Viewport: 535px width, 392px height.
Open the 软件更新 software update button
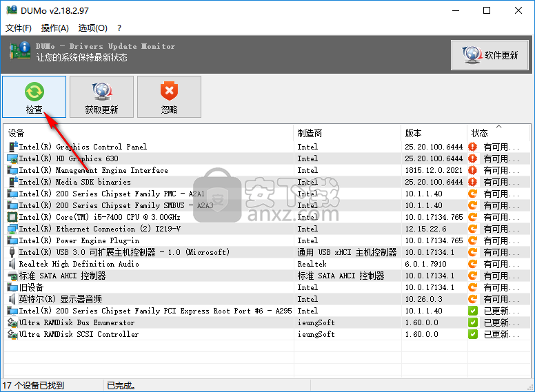tap(489, 55)
